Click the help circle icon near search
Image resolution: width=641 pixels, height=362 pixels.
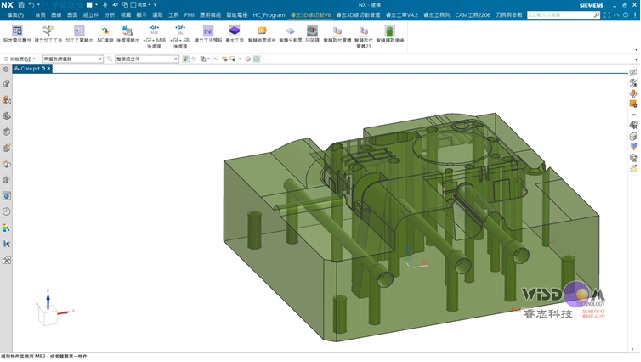[625, 15]
